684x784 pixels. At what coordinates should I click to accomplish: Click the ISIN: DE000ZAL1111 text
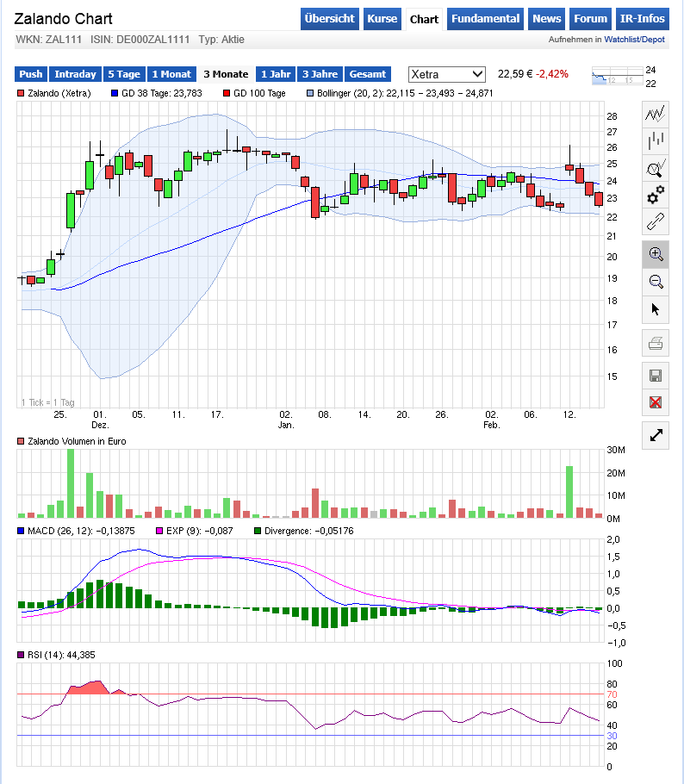(x=140, y=40)
